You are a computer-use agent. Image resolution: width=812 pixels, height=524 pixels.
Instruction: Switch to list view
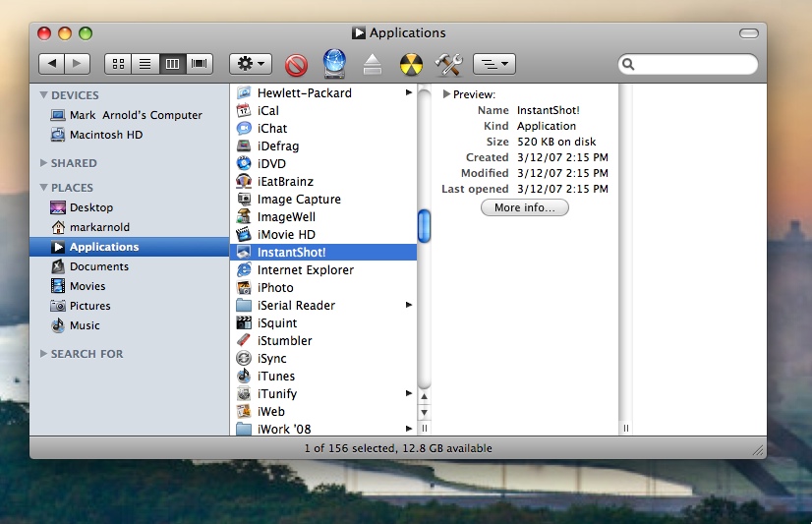point(145,64)
